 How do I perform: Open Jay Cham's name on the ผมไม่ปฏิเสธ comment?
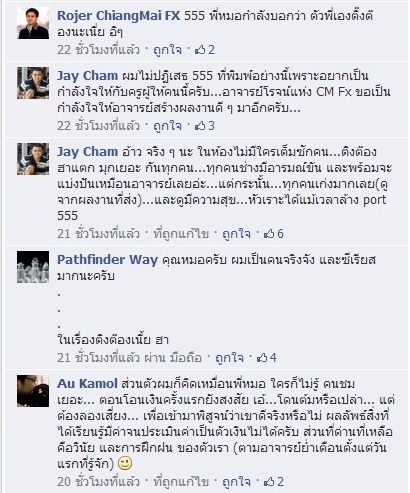click(87, 76)
